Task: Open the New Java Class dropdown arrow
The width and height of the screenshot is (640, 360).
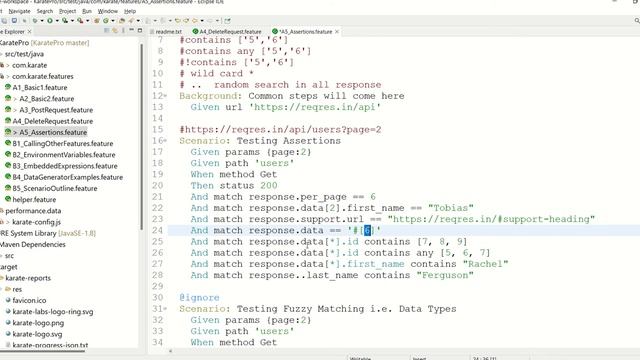Action: point(113,20)
